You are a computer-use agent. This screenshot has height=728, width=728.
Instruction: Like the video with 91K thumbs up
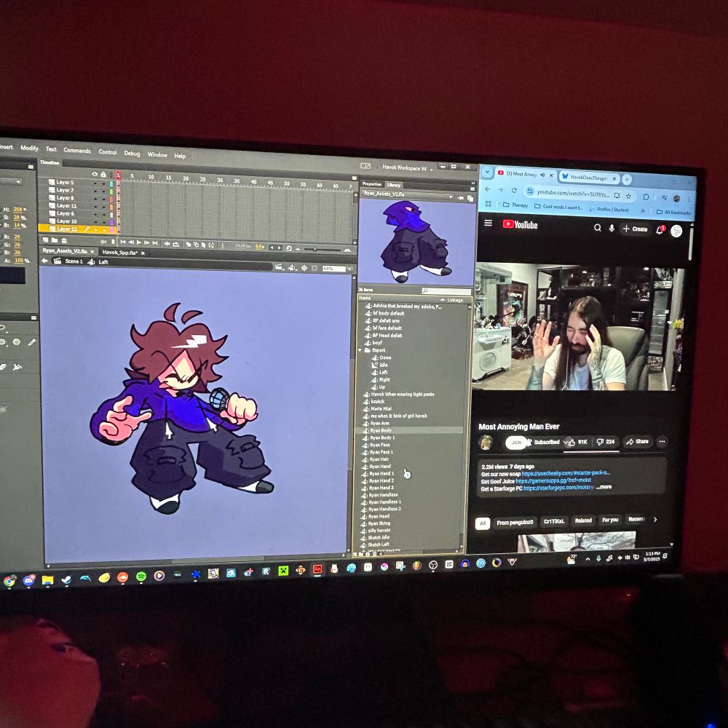pos(578,442)
